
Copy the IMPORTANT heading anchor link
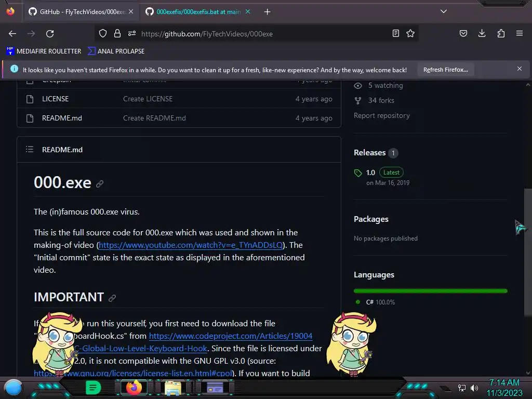pos(112,298)
